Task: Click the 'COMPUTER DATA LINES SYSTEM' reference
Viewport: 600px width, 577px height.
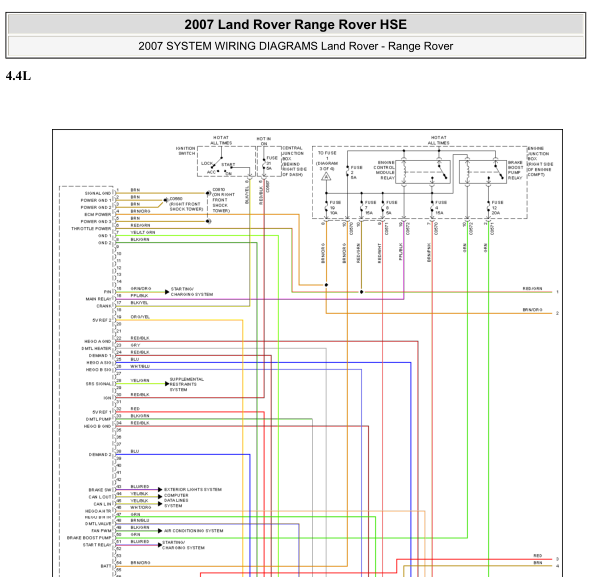Action: (x=176, y=500)
